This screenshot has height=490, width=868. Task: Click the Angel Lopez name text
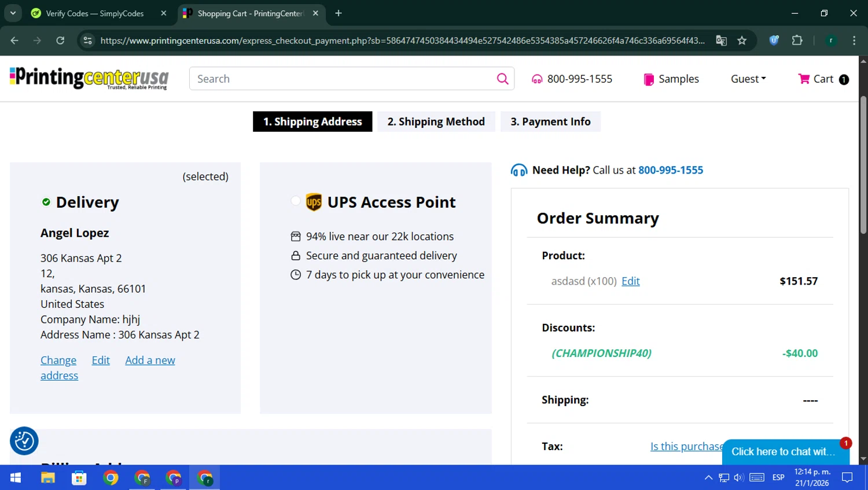coord(75,233)
